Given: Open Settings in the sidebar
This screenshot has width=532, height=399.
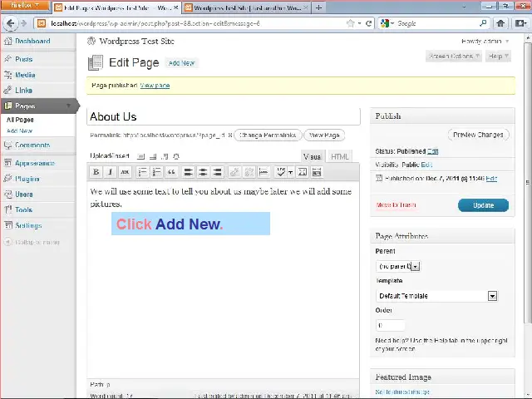Looking at the screenshot, I should 28,225.
